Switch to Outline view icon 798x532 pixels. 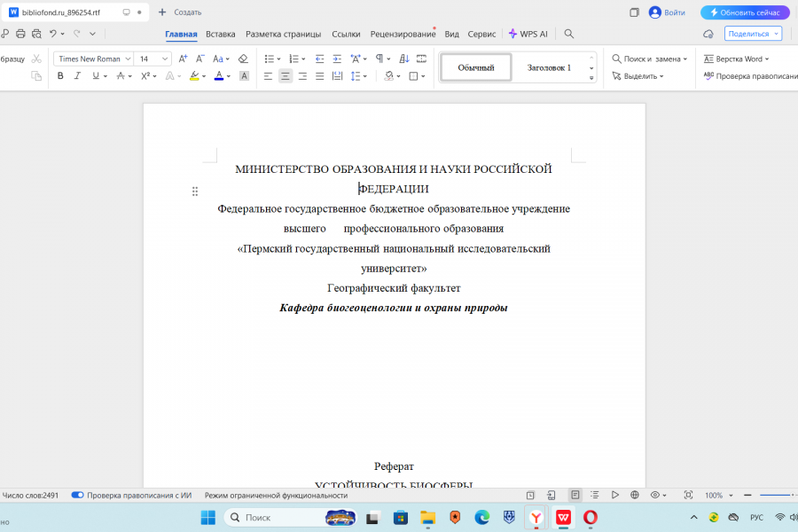594,495
